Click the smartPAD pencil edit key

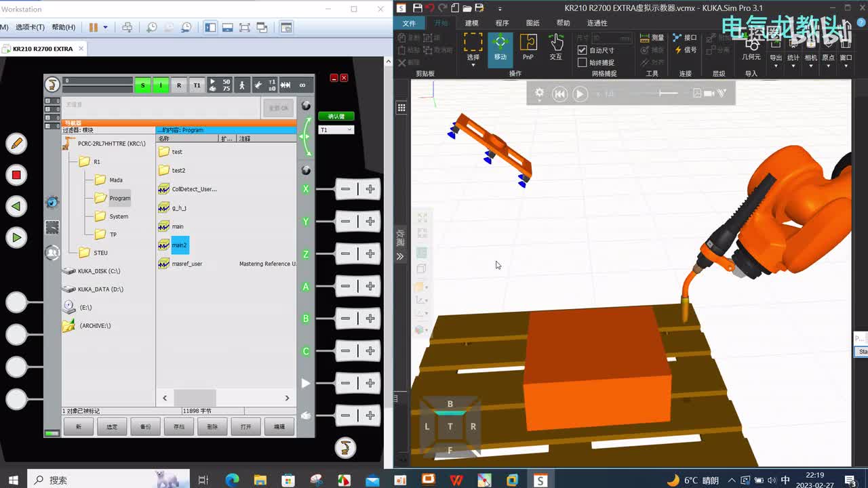[16, 143]
